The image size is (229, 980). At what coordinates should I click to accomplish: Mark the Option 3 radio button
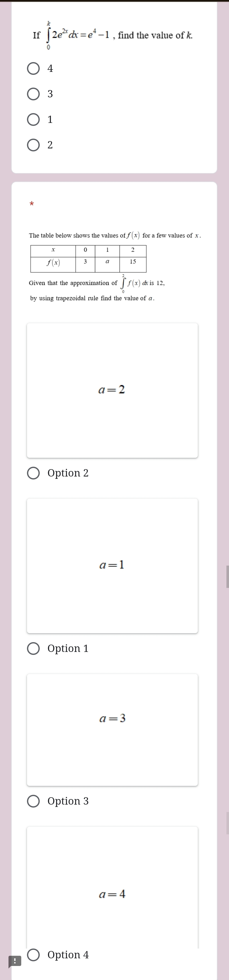[33, 801]
